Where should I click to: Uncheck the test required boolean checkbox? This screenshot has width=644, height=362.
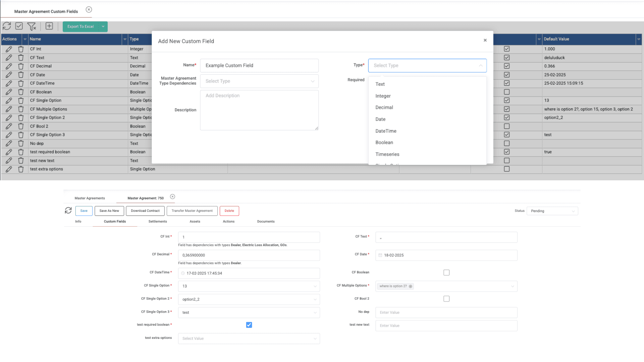(x=249, y=325)
